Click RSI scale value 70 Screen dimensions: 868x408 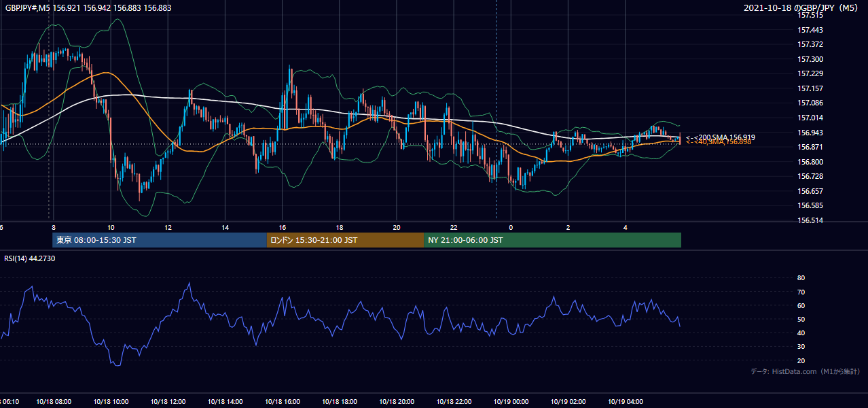801,292
